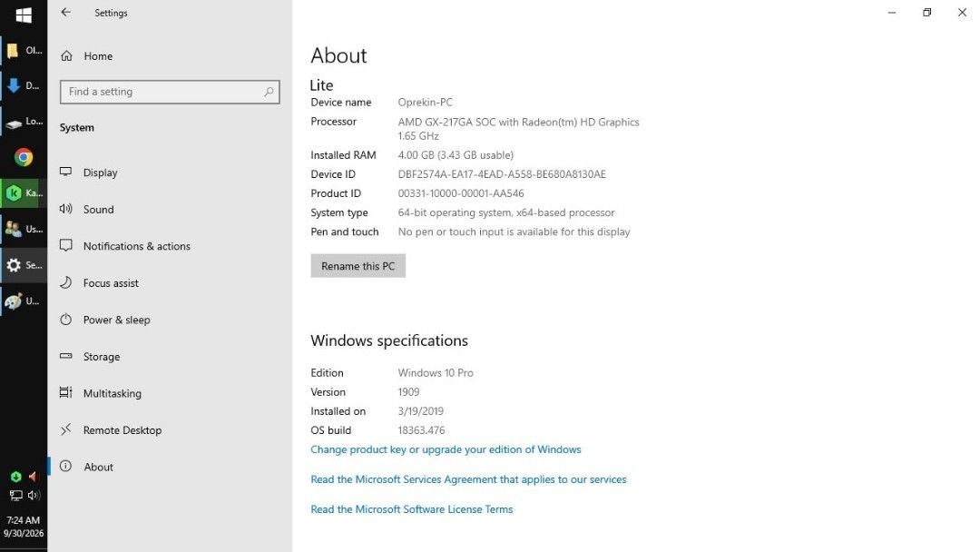Open the system volume speaker tray icon
Image resolution: width=980 pixels, height=552 pixels.
click(34, 496)
